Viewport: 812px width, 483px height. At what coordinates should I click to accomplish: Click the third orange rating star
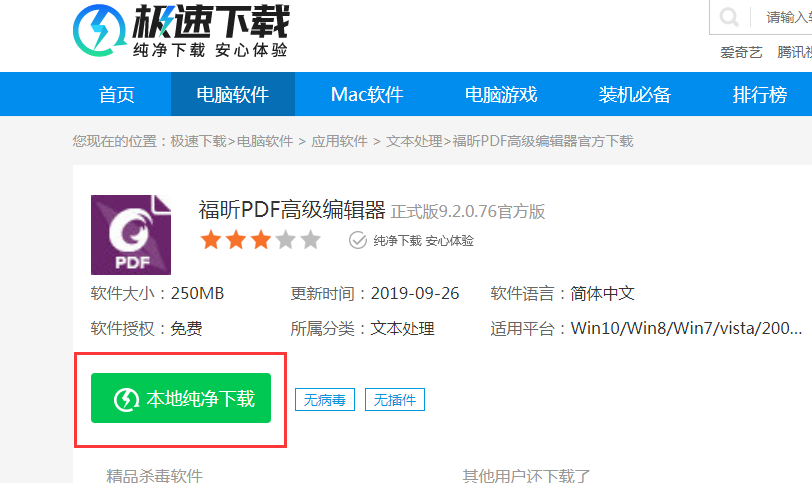coord(260,240)
